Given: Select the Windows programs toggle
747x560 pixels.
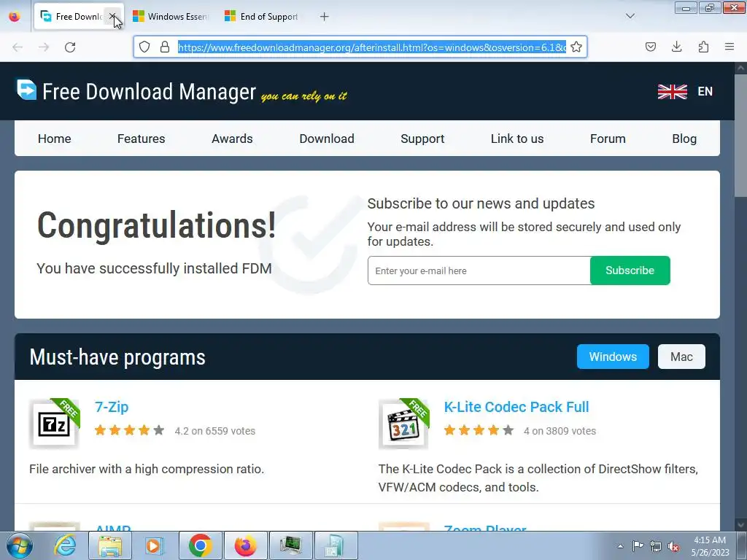Looking at the screenshot, I should [613, 357].
